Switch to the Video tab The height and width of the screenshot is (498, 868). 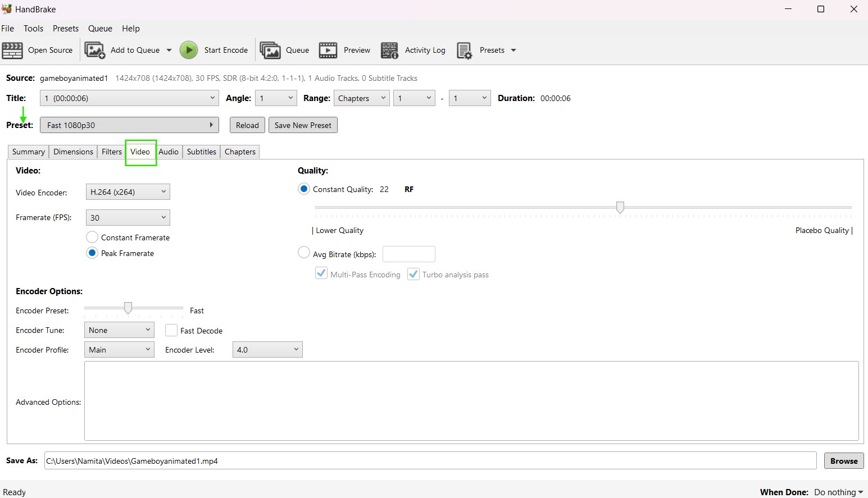140,152
